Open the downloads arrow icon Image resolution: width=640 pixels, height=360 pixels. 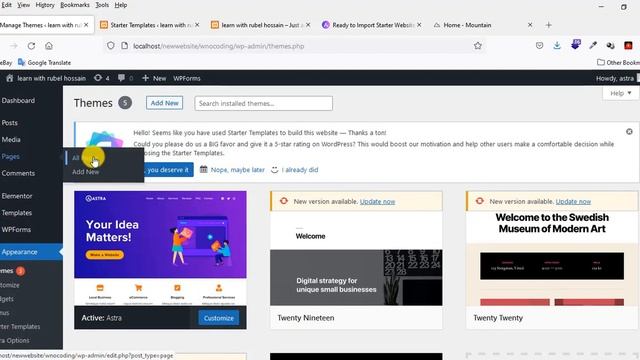(x=557, y=46)
